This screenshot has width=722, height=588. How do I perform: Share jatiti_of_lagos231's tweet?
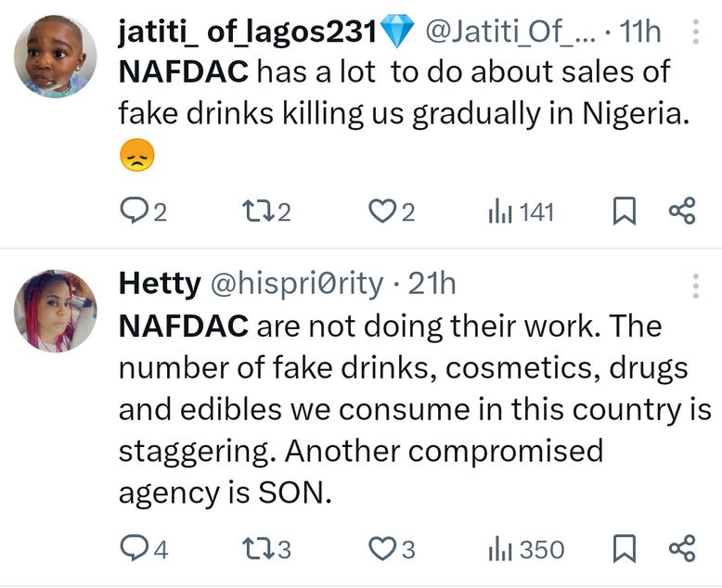pyautogui.click(x=682, y=212)
